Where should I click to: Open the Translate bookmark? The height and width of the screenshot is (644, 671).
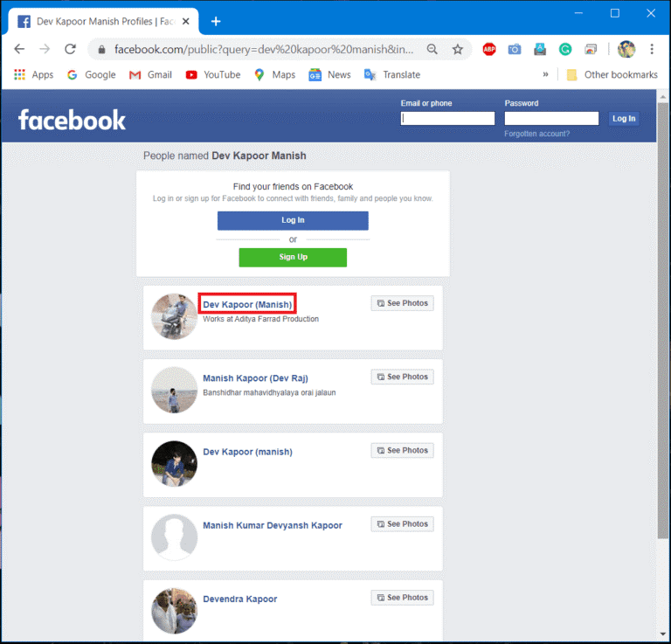(392, 75)
